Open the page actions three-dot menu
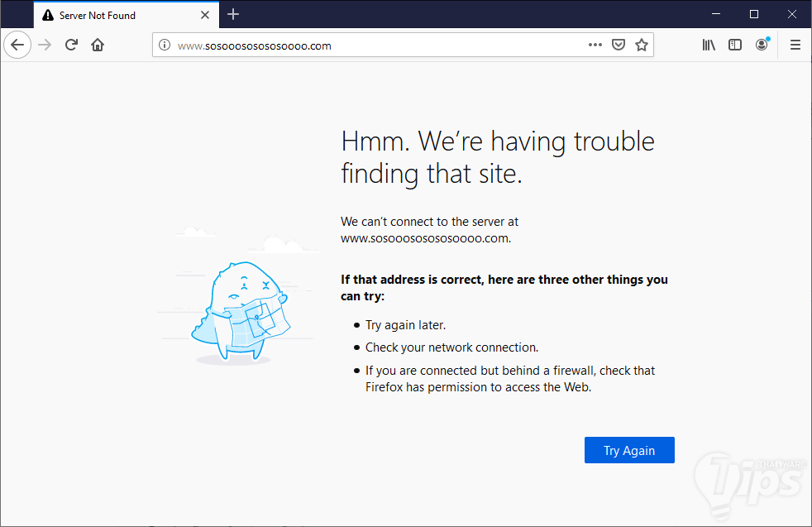Image resolution: width=812 pixels, height=527 pixels. click(x=595, y=46)
